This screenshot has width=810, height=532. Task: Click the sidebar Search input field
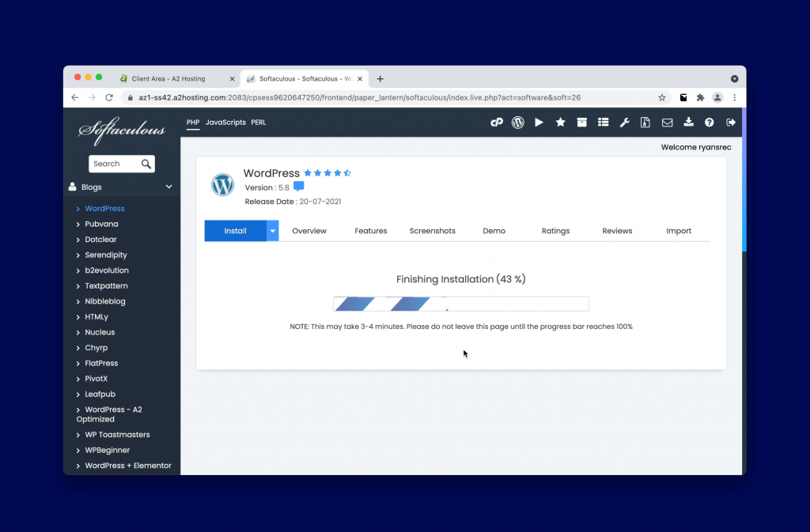115,164
